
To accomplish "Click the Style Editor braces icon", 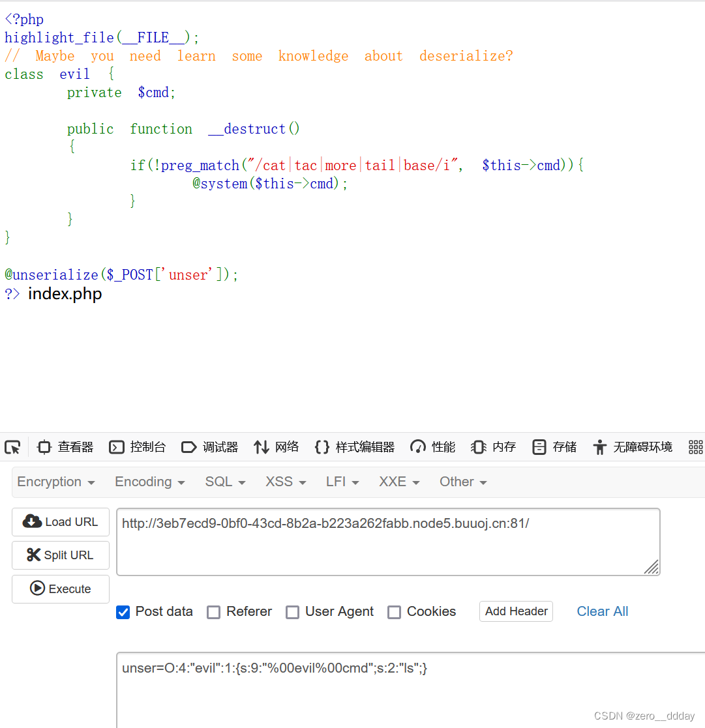I will pos(322,447).
